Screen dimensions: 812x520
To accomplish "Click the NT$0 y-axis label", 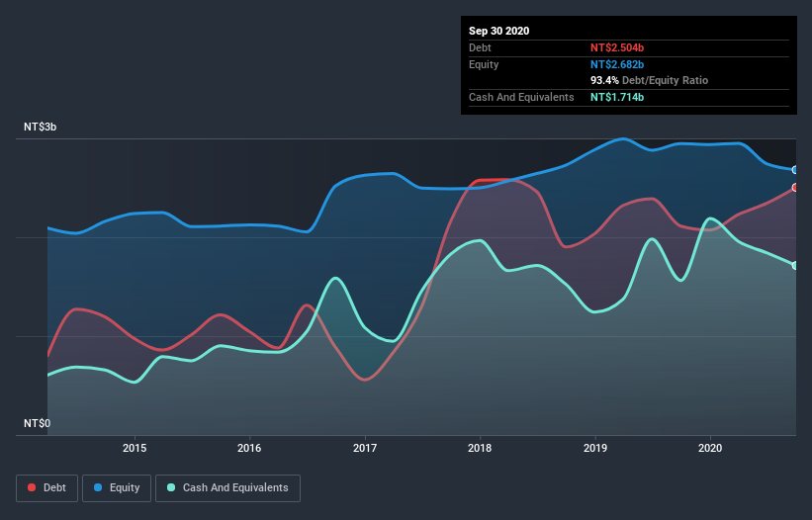I will coord(37,423).
